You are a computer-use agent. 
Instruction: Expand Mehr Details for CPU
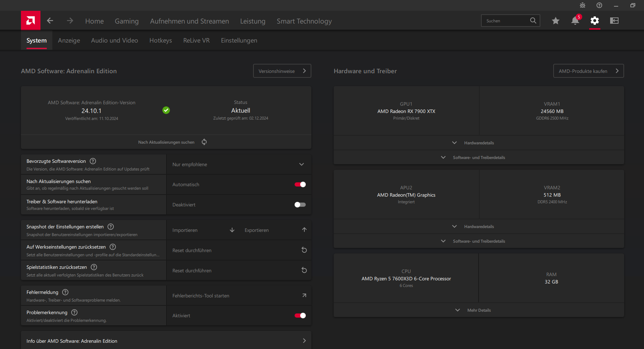479,310
